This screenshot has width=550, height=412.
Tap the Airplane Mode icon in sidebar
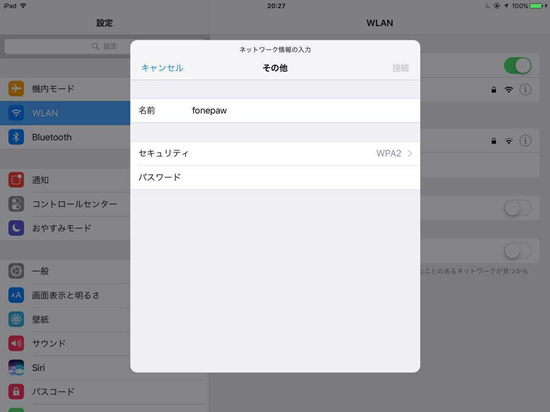point(16,89)
